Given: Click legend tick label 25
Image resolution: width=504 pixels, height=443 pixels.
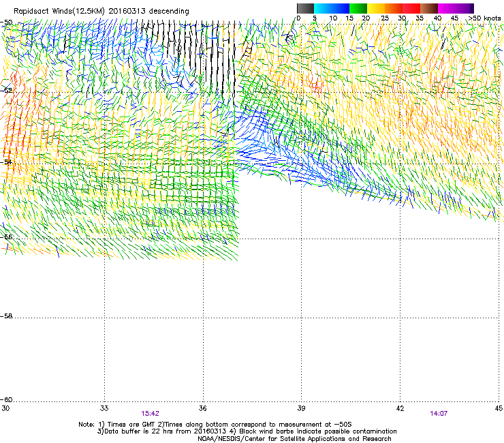Looking at the screenshot, I should [x=385, y=18].
